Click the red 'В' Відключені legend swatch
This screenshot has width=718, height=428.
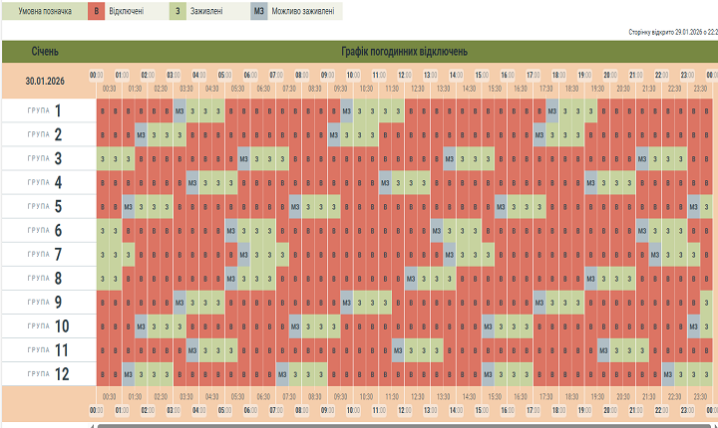95,11
